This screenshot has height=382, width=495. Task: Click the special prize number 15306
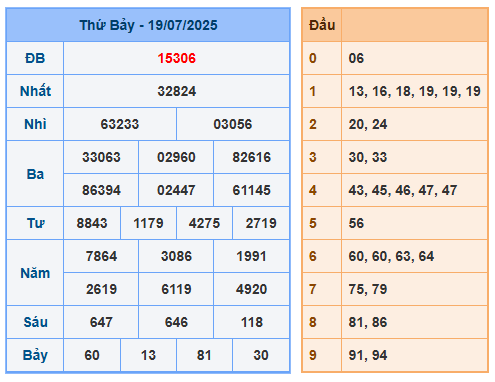[176, 58]
